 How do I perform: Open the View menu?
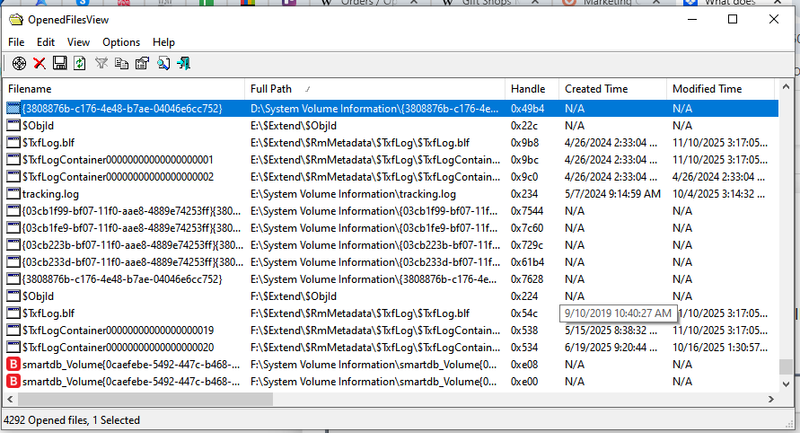(78, 43)
